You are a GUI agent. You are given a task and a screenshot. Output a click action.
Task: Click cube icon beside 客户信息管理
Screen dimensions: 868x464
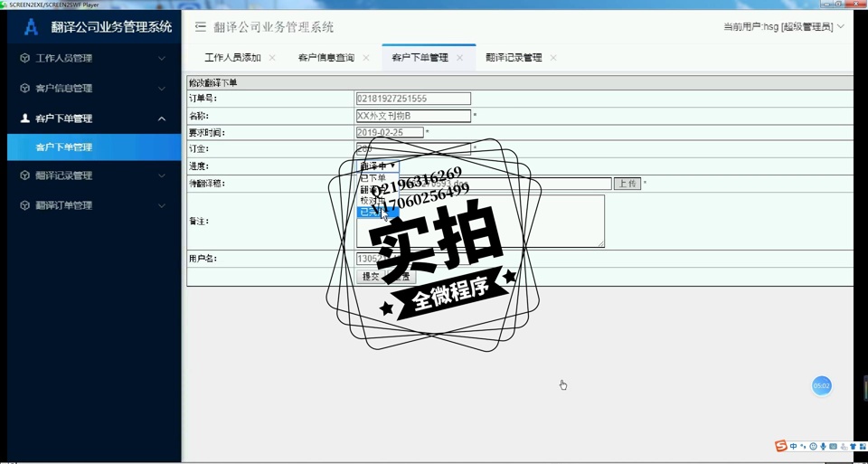[x=24, y=88]
